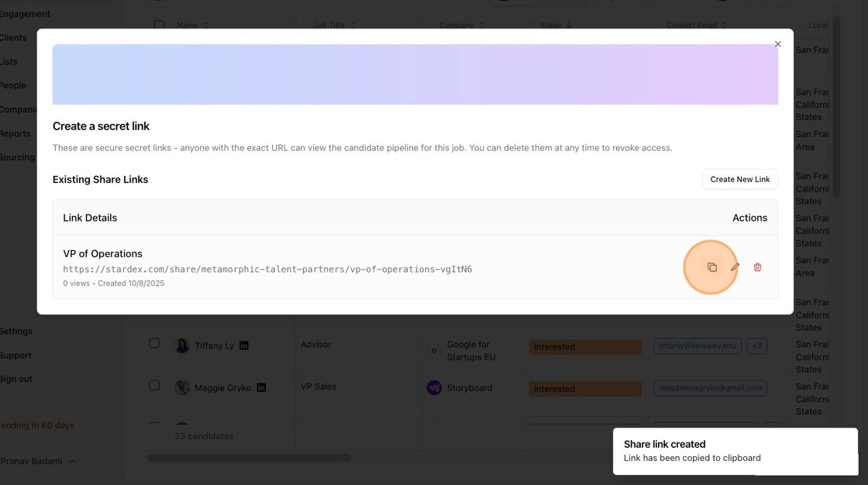Open Maggie Gryko's profile avatar

click(182, 387)
